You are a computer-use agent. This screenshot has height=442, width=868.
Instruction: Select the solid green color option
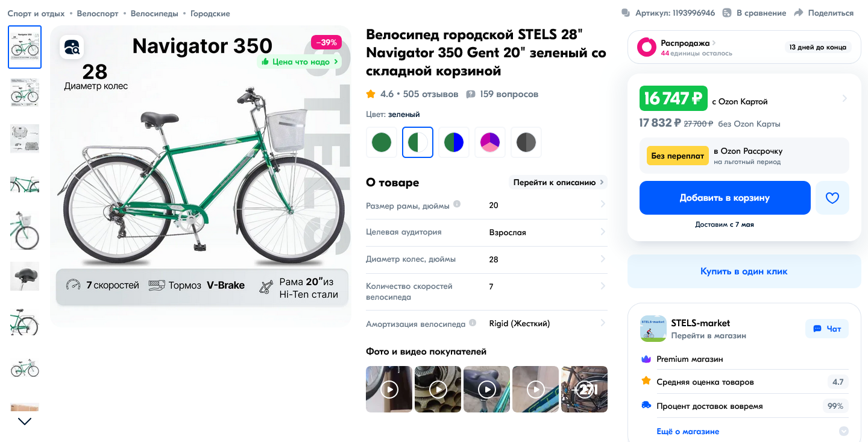click(x=382, y=142)
